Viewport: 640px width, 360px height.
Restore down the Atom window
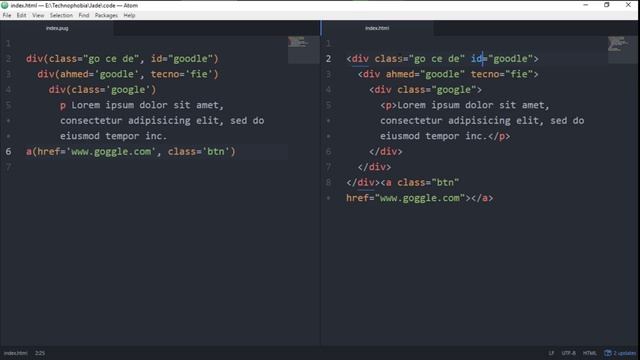point(607,5)
